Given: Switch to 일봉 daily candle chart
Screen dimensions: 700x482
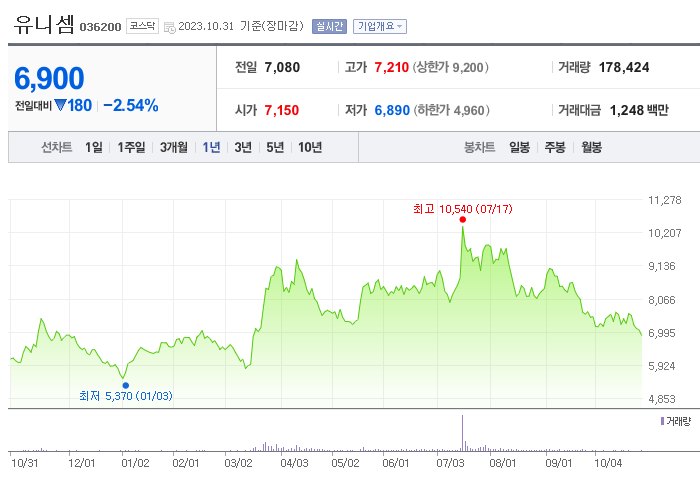Looking at the screenshot, I should [520, 147].
